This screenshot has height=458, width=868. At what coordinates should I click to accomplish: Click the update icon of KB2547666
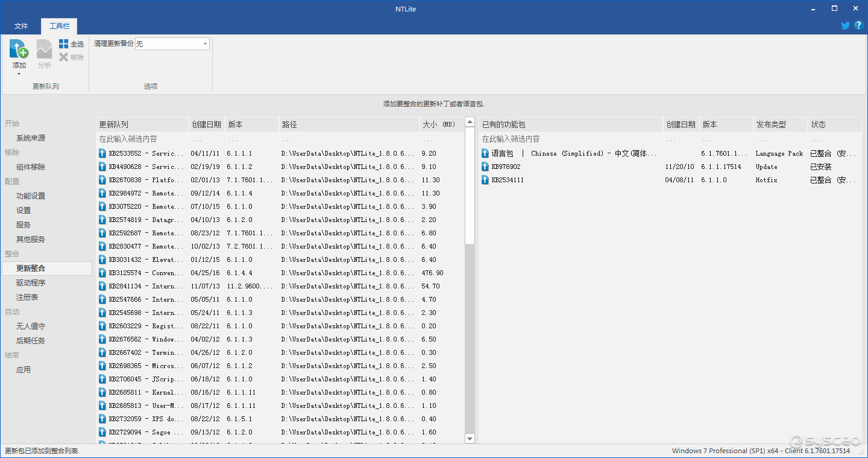(x=102, y=299)
